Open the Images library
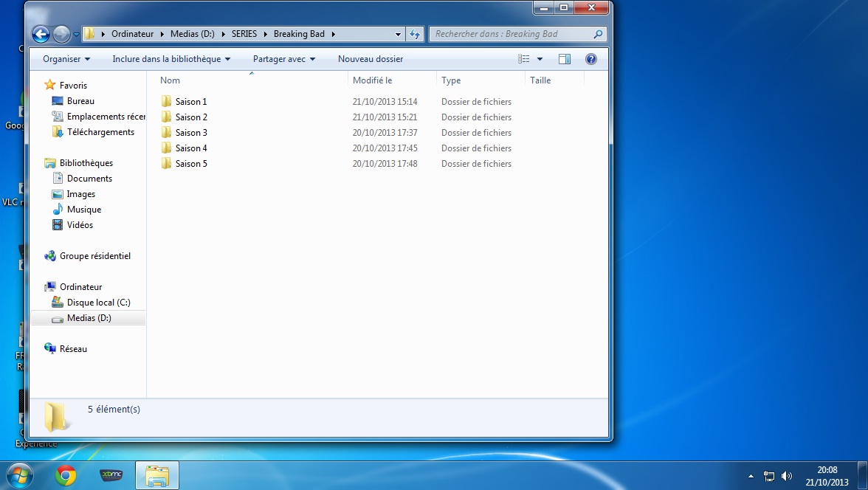The image size is (868, 490). click(x=81, y=194)
